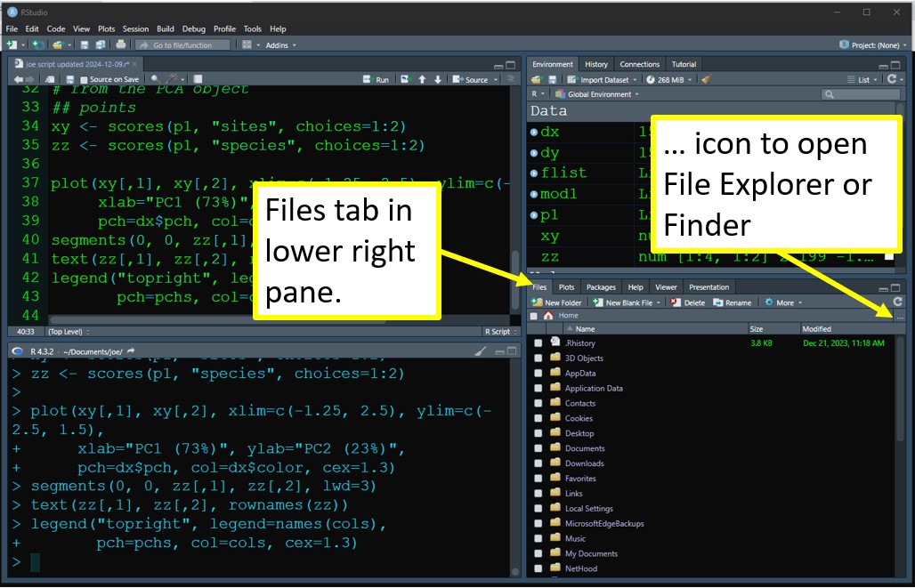Check the .Rhistory file checkbox
Viewport: 915px width, 588px height.
538,343
